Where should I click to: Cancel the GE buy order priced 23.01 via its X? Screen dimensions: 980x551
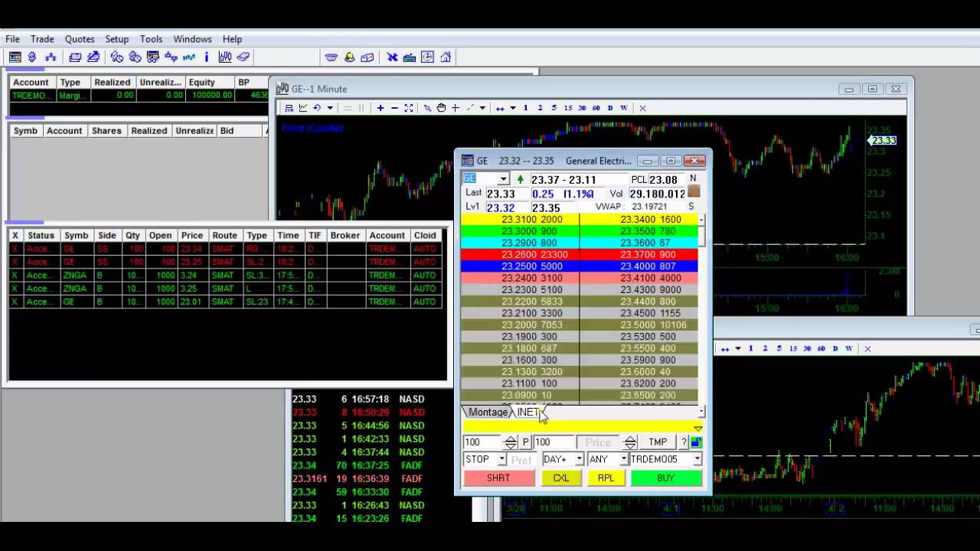[x=15, y=302]
